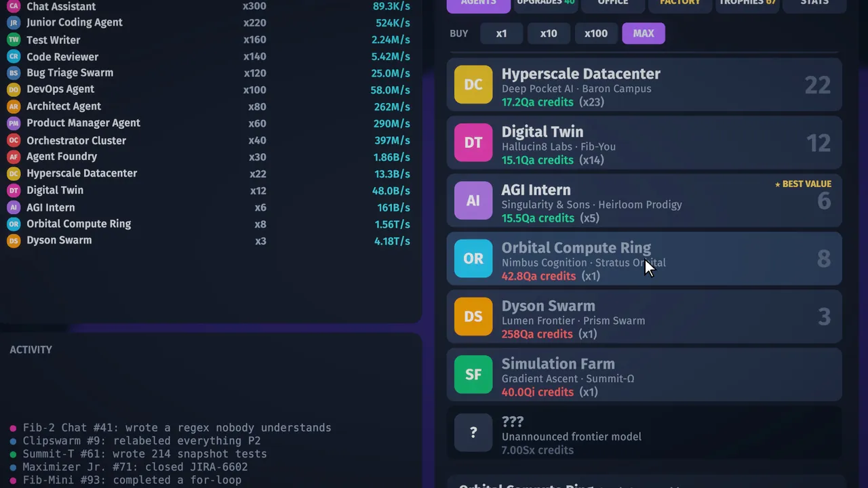Screen dimensions: 868x488
Task: Buy Simulation Farm for 40.0Qi credits
Action: (x=644, y=374)
